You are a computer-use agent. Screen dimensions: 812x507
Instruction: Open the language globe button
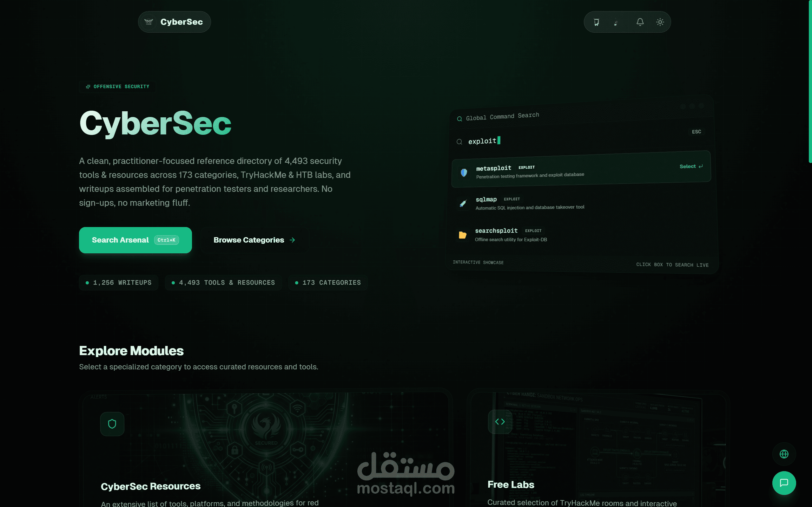pos(784,454)
